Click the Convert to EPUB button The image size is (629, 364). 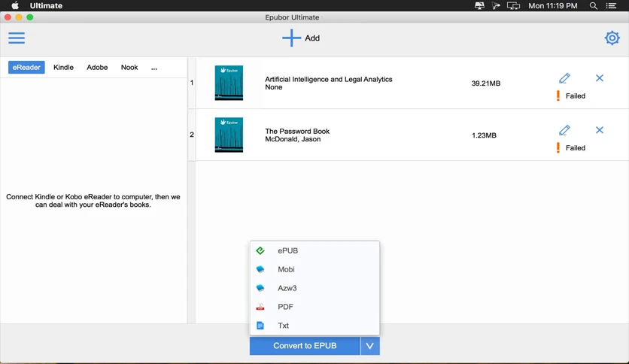click(x=305, y=346)
